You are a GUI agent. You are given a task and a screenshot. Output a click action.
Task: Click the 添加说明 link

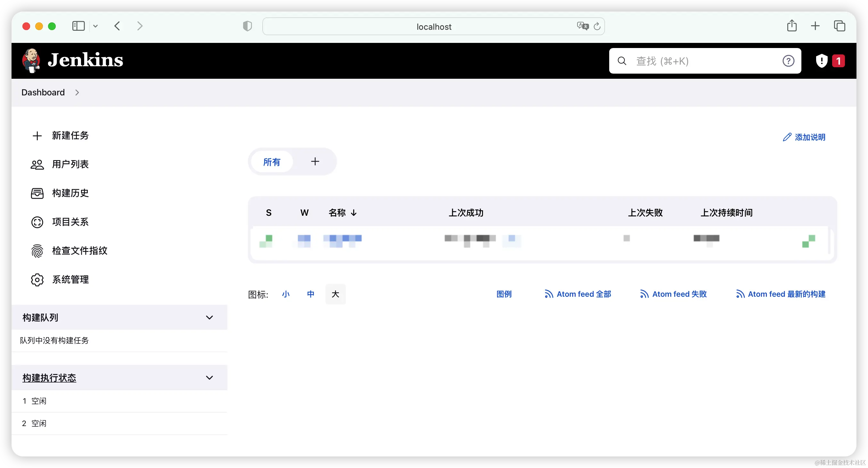804,137
